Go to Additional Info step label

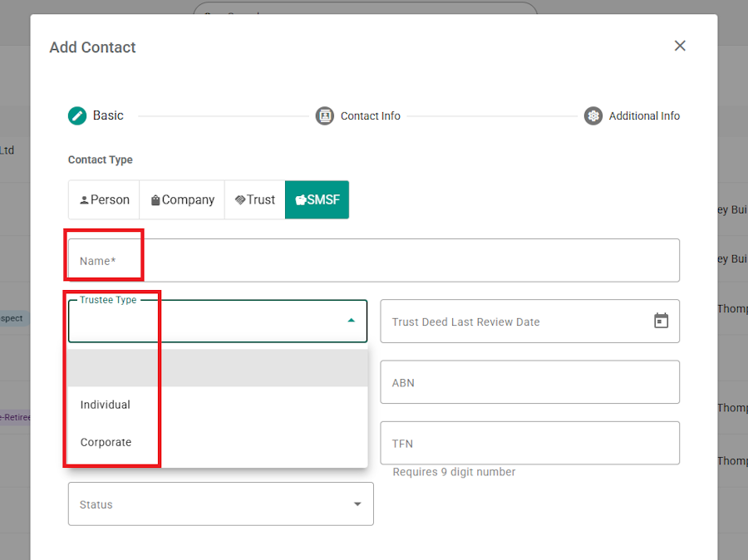pyautogui.click(x=644, y=116)
